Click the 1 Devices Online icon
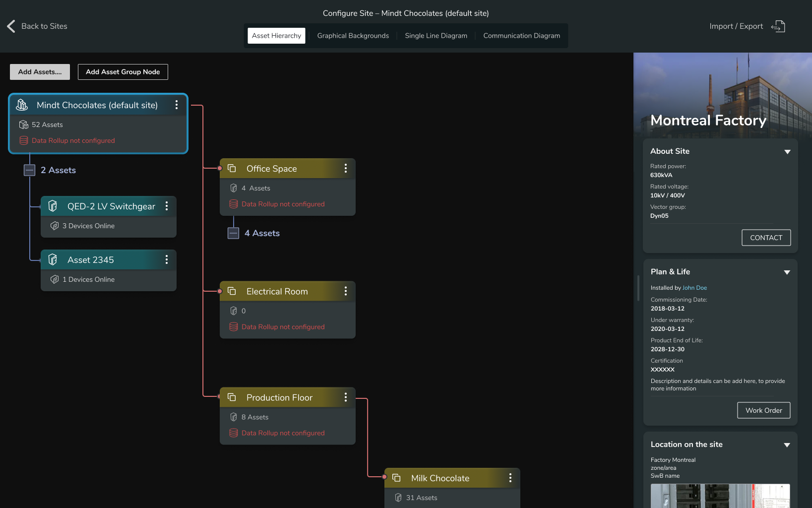The image size is (812, 508). 55,279
